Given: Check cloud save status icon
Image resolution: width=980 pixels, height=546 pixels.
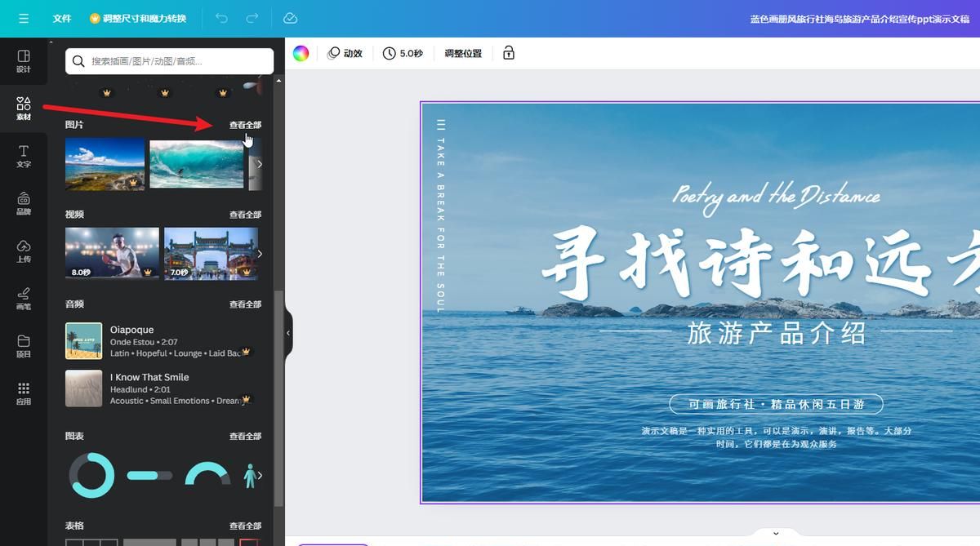Looking at the screenshot, I should coord(290,18).
